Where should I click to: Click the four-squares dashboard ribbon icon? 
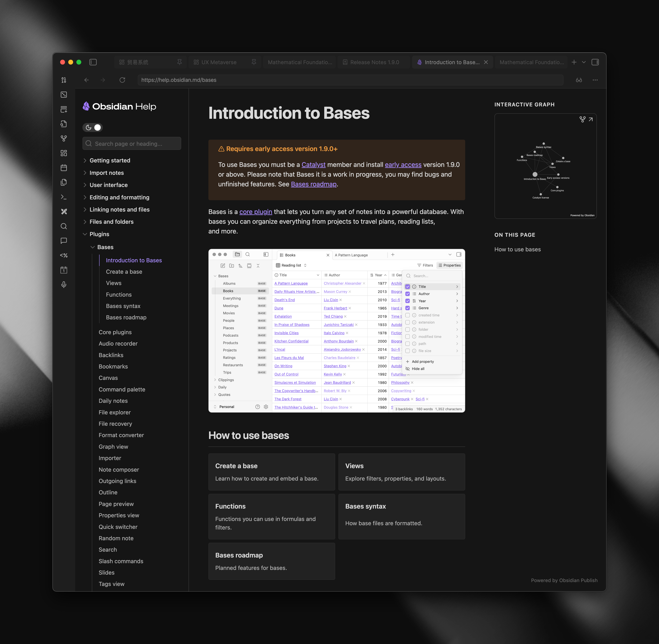pyautogui.click(x=64, y=153)
